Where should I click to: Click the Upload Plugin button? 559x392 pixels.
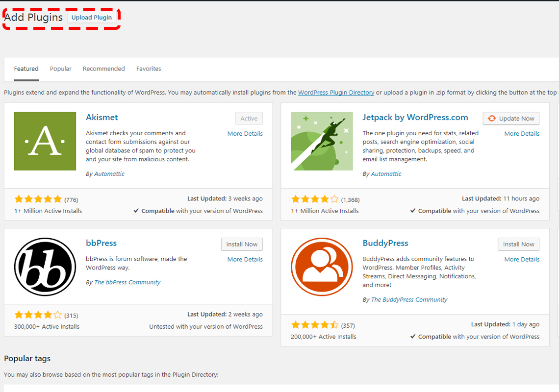tap(92, 18)
